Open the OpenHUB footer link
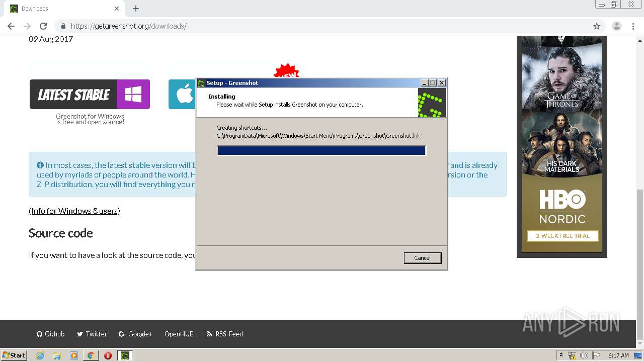The width and height of the screenshot is (644, 362). [x=179, y=334]
